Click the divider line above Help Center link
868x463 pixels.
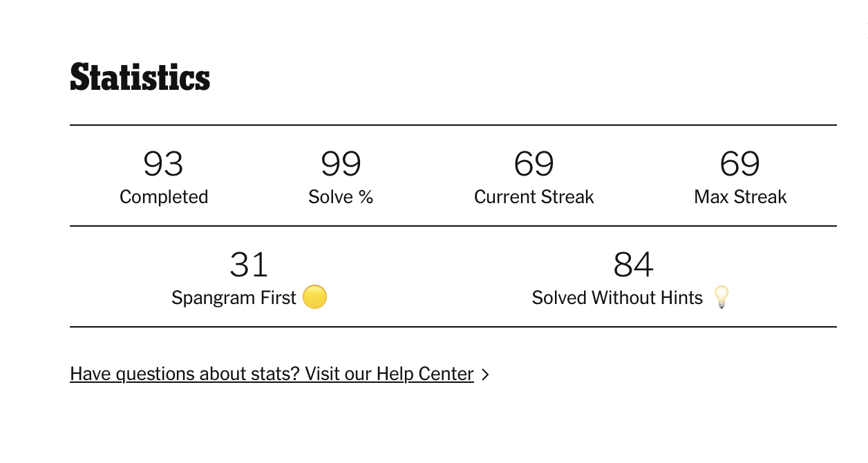[453, 327]
